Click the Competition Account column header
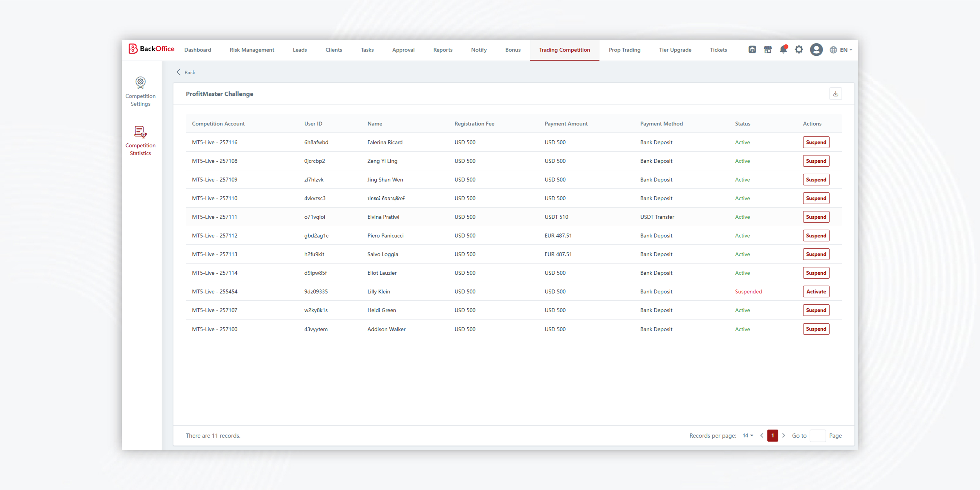 tap(218, 124)
